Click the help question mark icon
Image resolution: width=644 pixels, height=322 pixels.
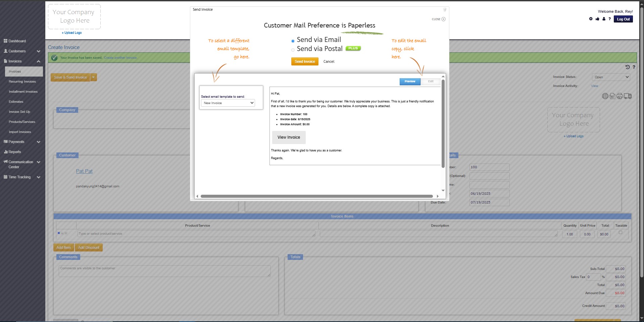[609, 19]
